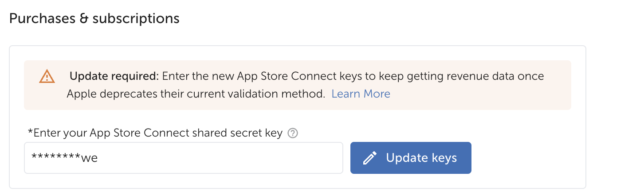Click 'App Store Connect keys' in the banner text
644x196 pixels.
pyautogui.click(x=293, y=76)
